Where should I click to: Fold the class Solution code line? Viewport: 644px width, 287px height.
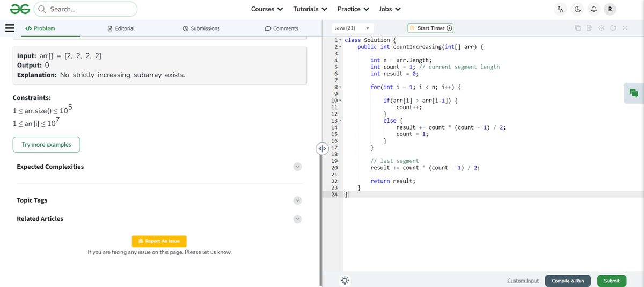point(340,40)
